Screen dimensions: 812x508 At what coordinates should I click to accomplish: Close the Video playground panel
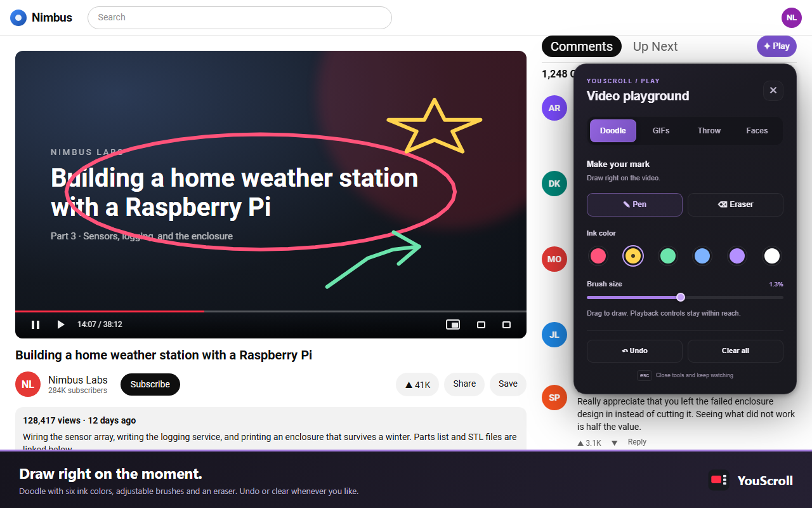pos(773,90)
